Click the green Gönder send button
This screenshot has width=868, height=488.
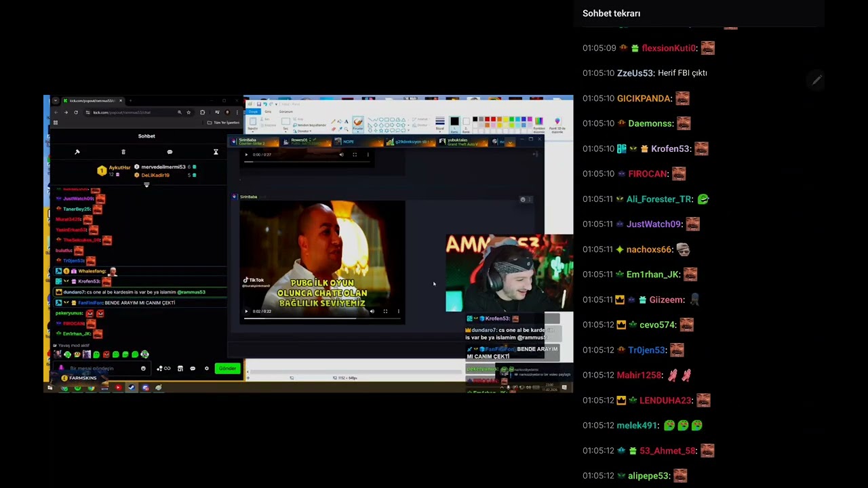coord(227,368)
